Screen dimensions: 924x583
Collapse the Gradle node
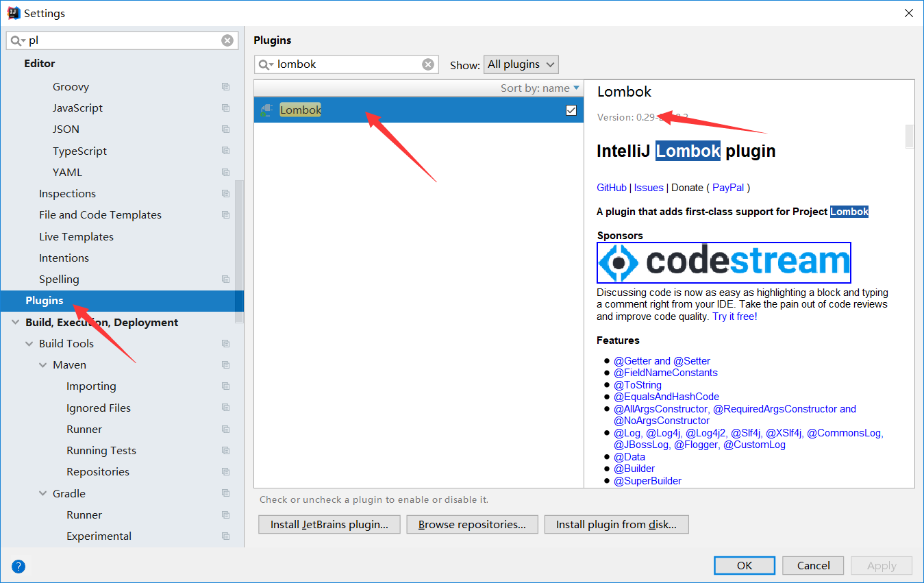43,494
